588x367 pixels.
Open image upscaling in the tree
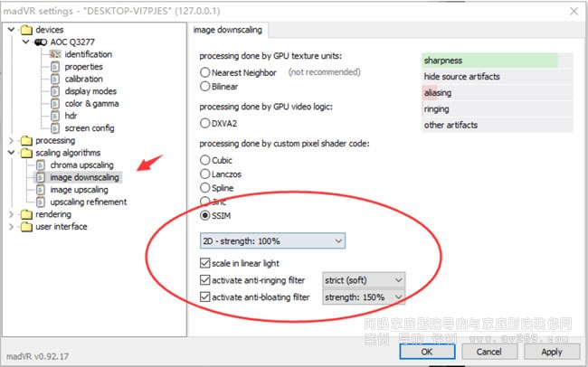coord(79,190)
